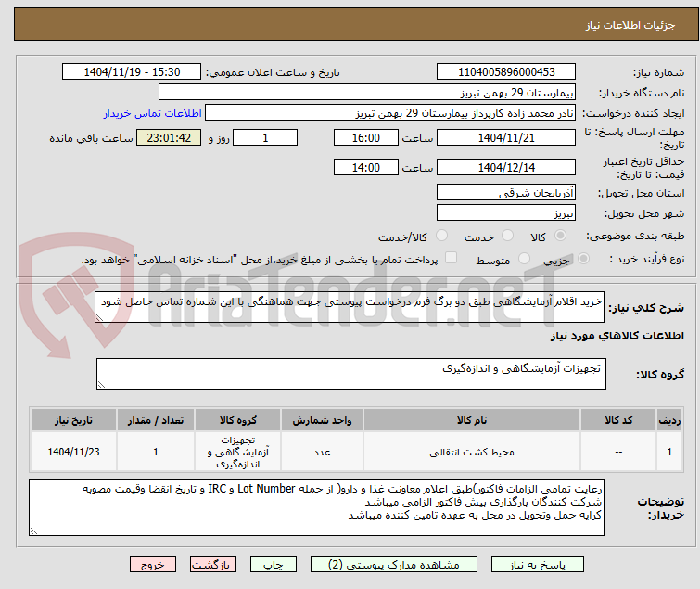The image size is (700, 589).
Task: Select the کالا/خدمت radio button
Action: 441,236
